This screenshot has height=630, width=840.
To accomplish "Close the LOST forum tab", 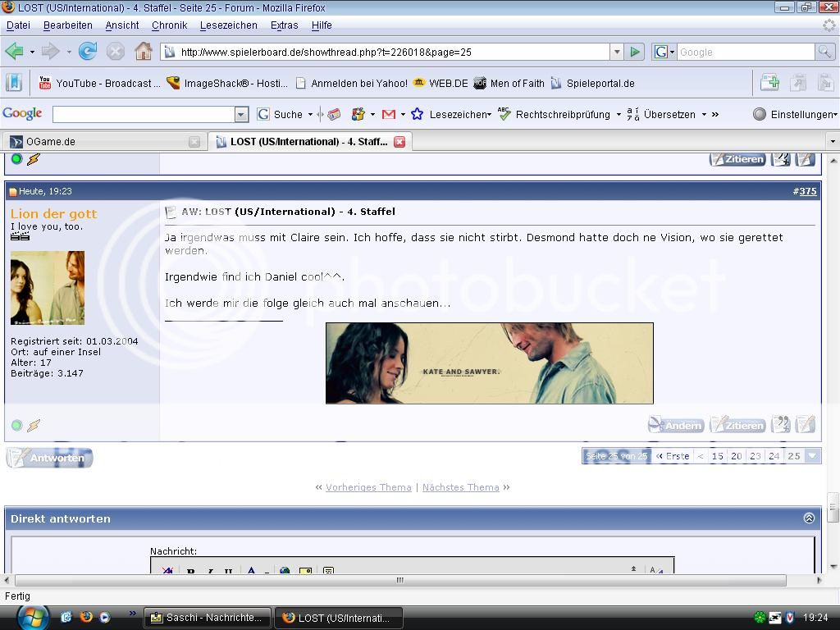I will (x=399, y=141).
